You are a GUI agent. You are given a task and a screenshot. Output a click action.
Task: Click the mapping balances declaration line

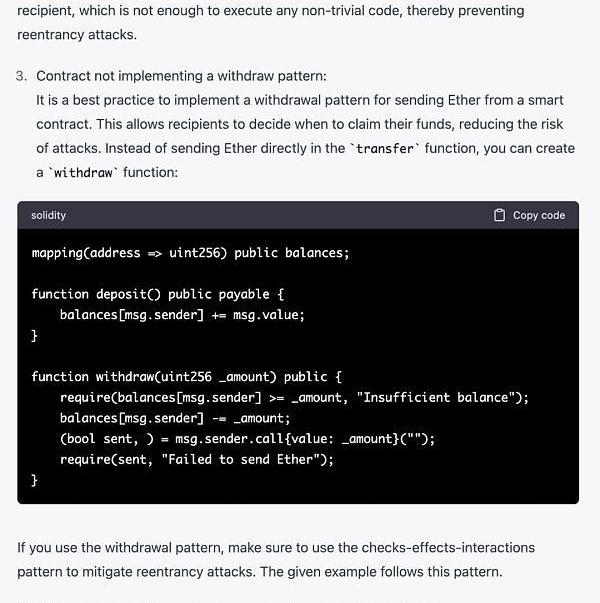point(190,253)
